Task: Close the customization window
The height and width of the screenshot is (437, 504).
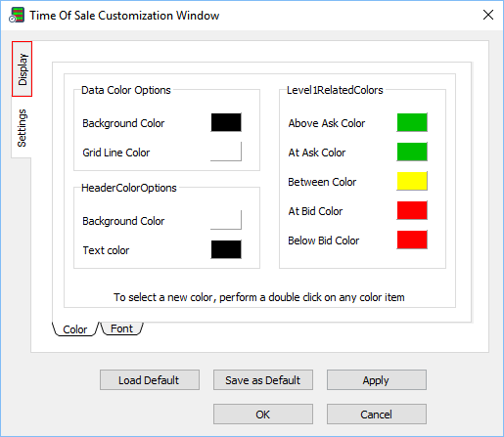Action: coord(488,15)
